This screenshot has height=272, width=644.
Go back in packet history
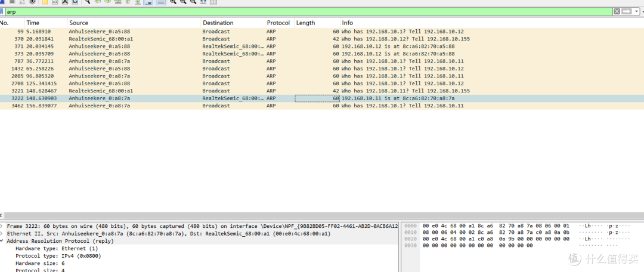pyautogui.click(x=98, y=2)
